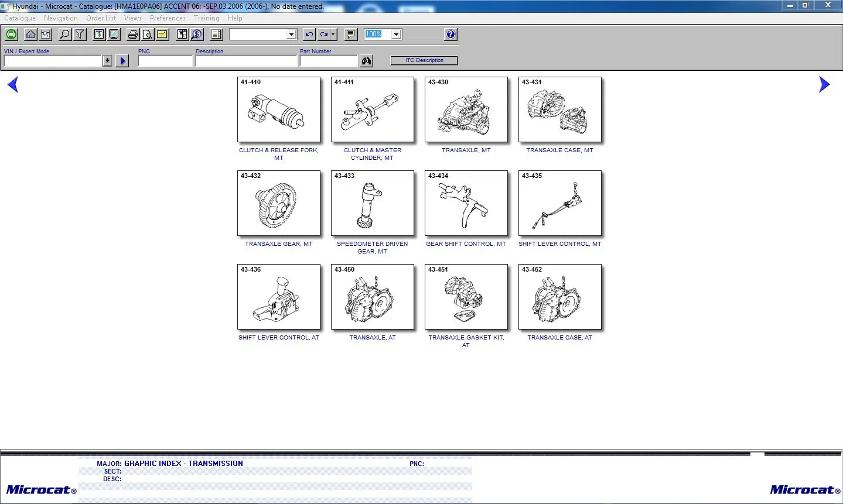Click the yellow note icon
843x504 pixels.
(x=162, y=35)
